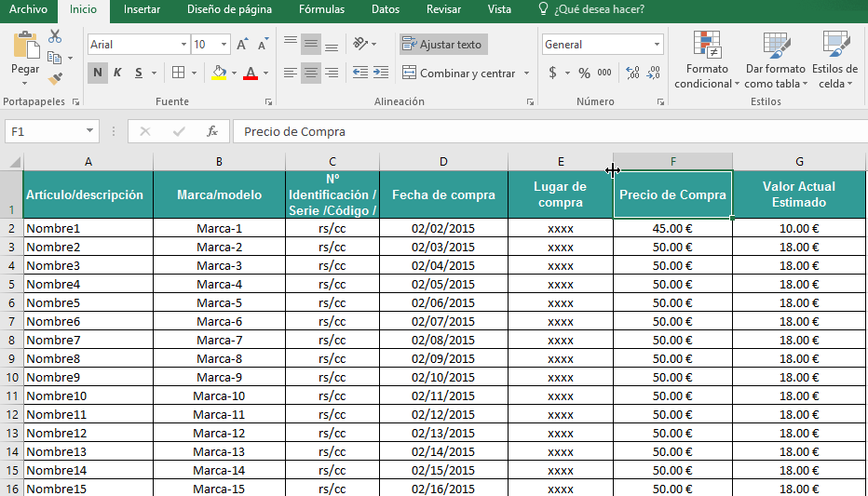Click cell with 45.00 € price
The height and width of the screenshot is (496, 868).
(672, 228)
